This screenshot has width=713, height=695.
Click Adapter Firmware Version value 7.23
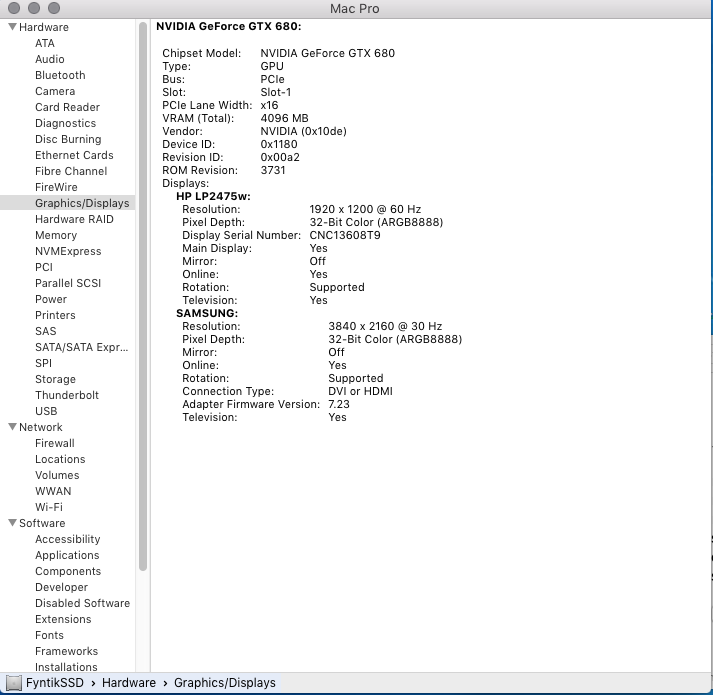[339, 404]
